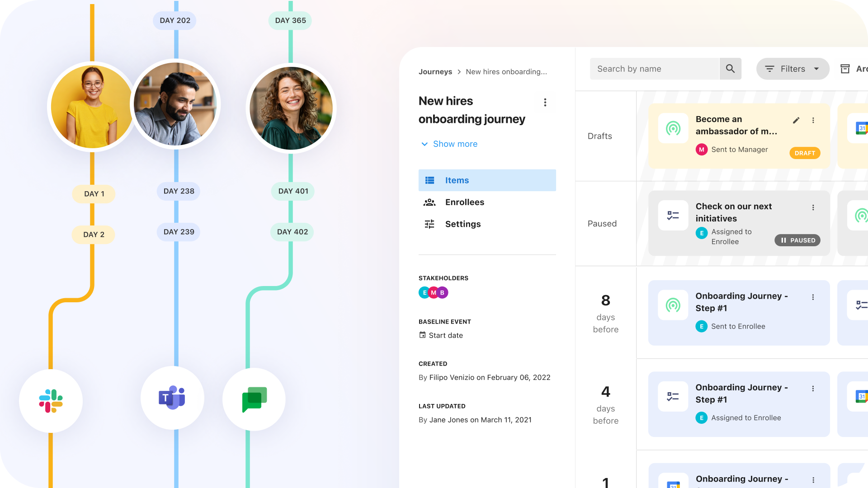Focus the Search by name field
This screenshot has width=868, height=488.
[654, 69]
